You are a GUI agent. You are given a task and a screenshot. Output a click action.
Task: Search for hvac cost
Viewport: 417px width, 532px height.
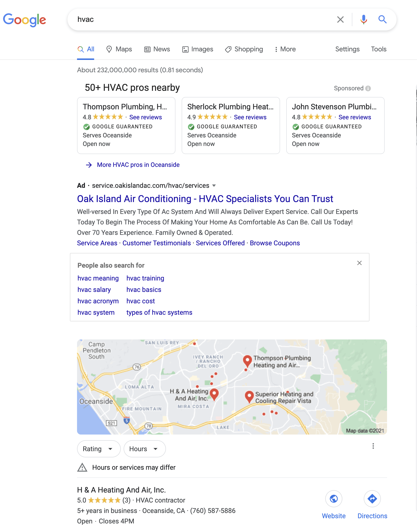[x=141, y=301]
